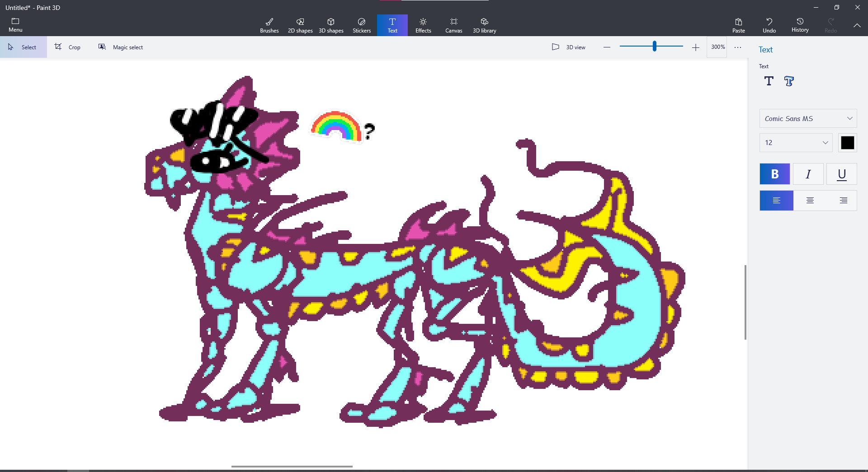Image resolution: width=868 pixels, height=472 pixels.
Task: Open the Effects panel
Action: (423, 25)
